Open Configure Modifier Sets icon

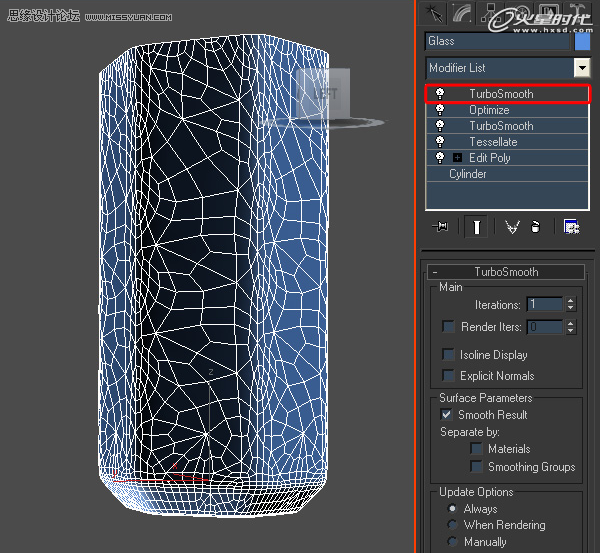pyautogui.click(x=572, y=227)
